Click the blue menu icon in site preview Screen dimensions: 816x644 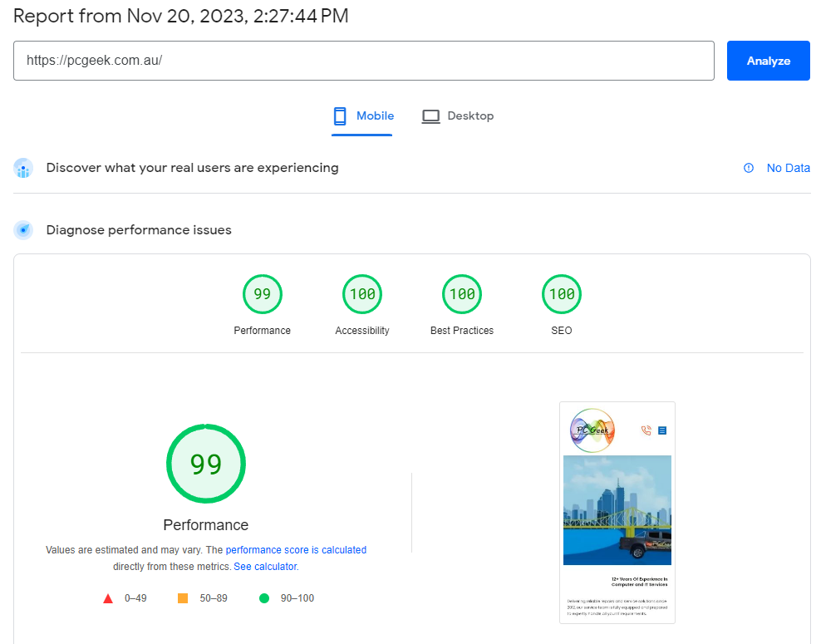point(662,430)
